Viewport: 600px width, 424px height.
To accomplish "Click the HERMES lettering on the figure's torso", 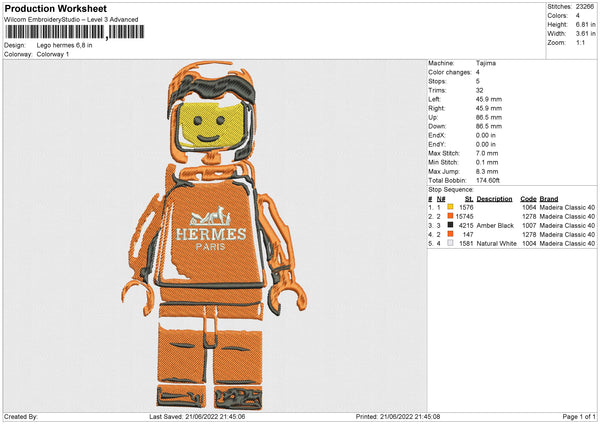I will [211, 234].
